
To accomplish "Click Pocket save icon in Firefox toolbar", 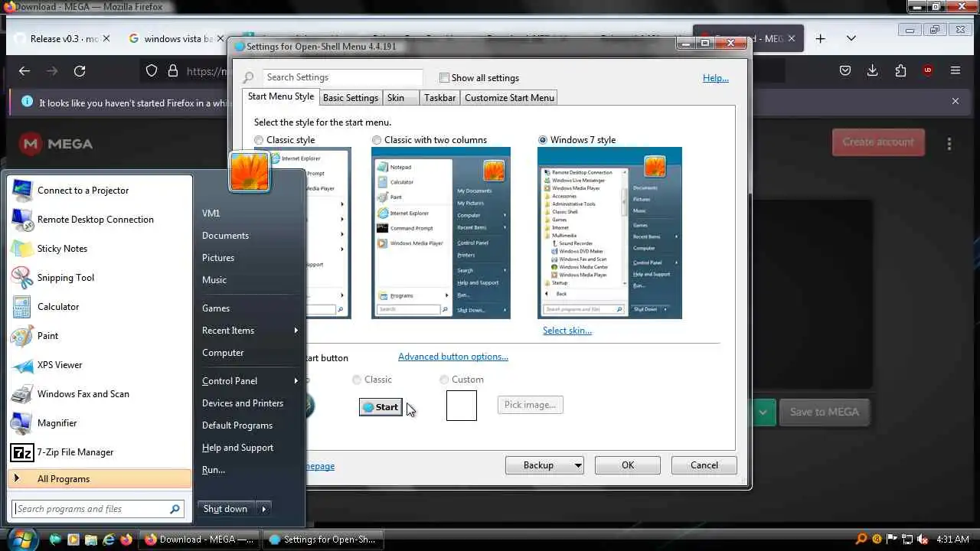I will [x=845, y=70].
